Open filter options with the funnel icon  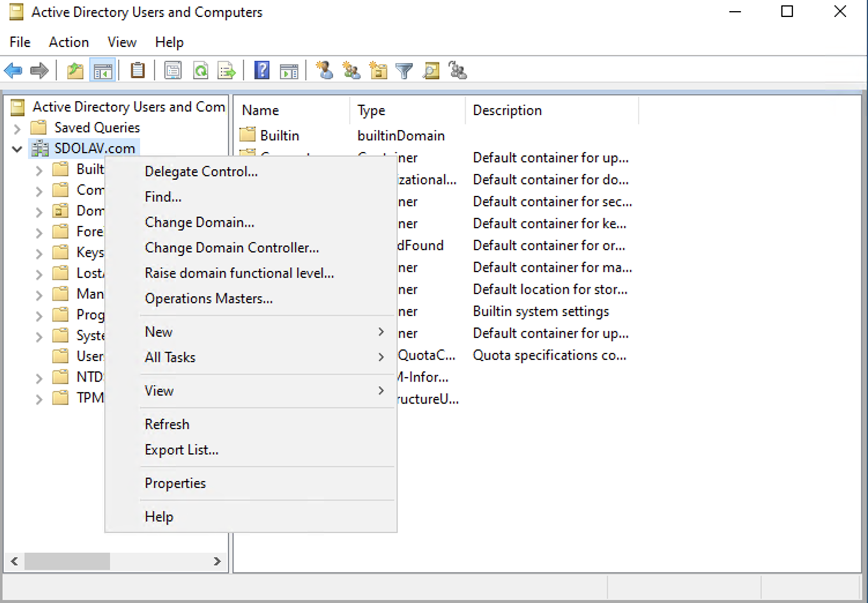[405, 71]
